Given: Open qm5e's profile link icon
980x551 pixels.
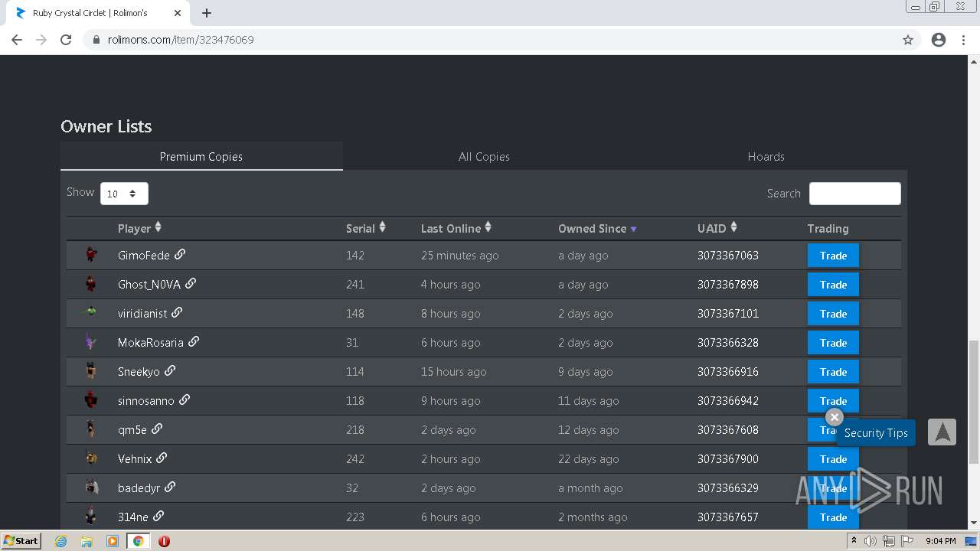Looking at the screenshot, I should click(157, 429).
